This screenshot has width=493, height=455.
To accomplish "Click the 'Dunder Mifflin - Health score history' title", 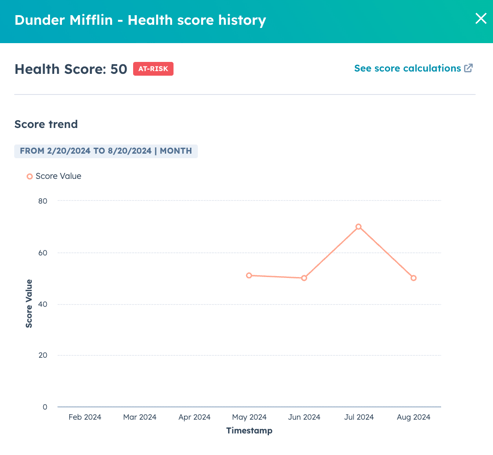I will point(140,20).
